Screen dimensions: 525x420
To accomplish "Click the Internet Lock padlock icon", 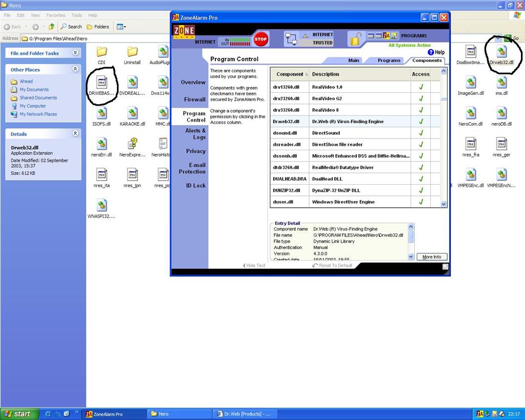I will click(356, 39).
